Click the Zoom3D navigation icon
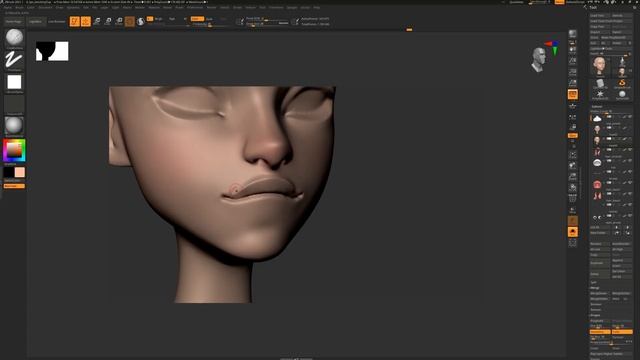Screen dimensions: 640x360 [x=573, y=177]
